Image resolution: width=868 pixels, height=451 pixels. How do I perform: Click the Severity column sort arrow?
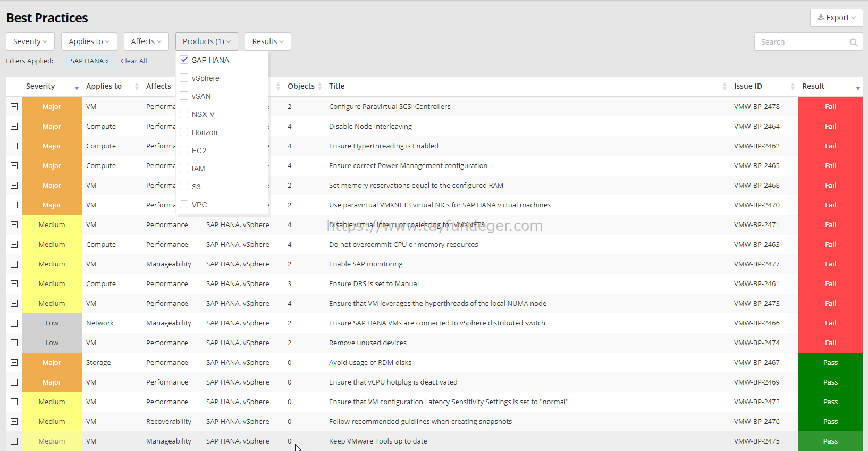click(77, 88)
